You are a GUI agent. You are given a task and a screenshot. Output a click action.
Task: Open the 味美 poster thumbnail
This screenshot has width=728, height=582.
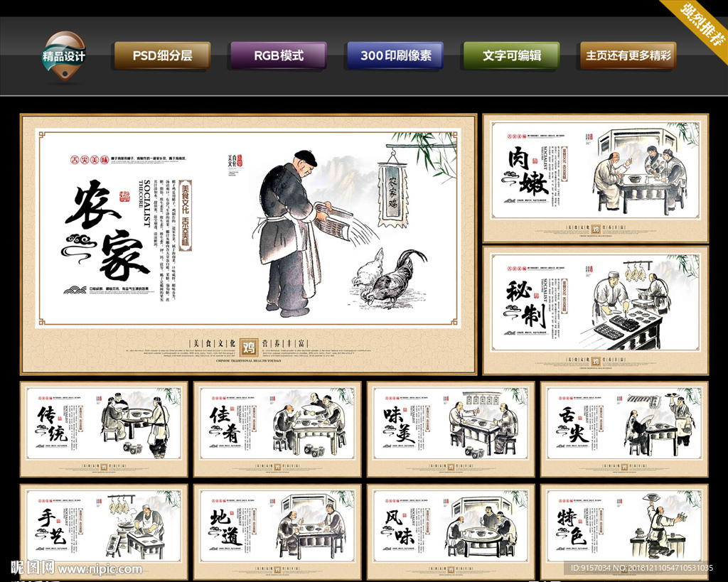coord(451,429)
